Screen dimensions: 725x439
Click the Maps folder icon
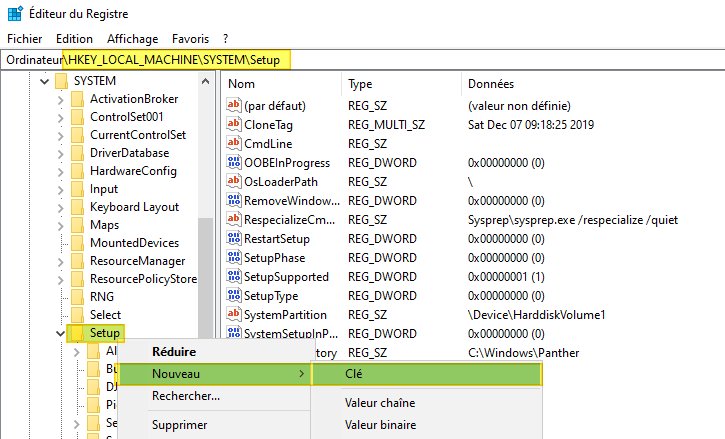coord(78,225)
